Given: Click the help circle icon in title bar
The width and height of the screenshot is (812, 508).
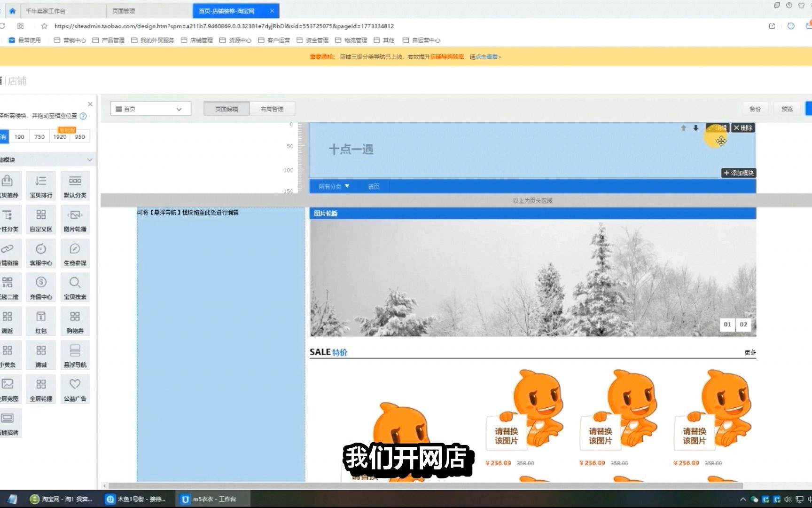Looking at the screenshot, I should [789, 5].
